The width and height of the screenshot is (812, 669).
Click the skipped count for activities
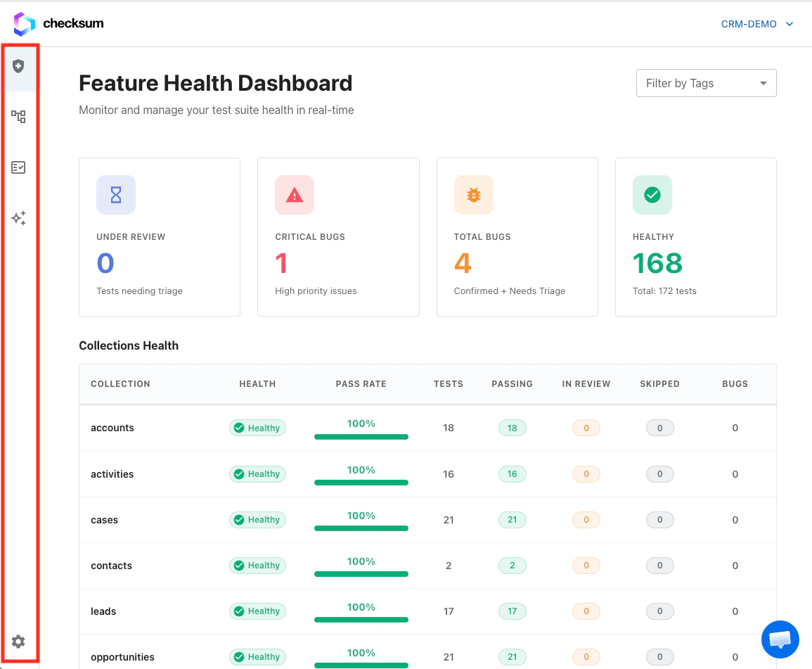pyautogui.click(x=659, y=474)
